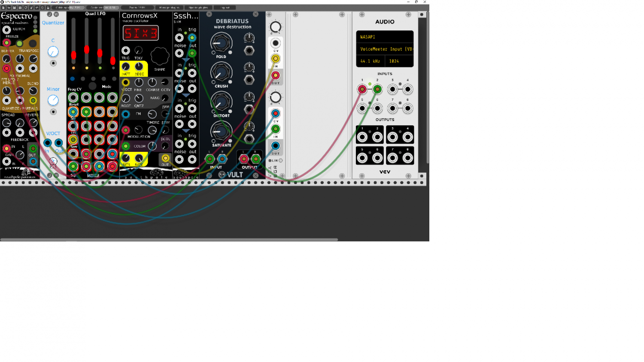Click the New patch toolbar icon

[x=3, y=8]
